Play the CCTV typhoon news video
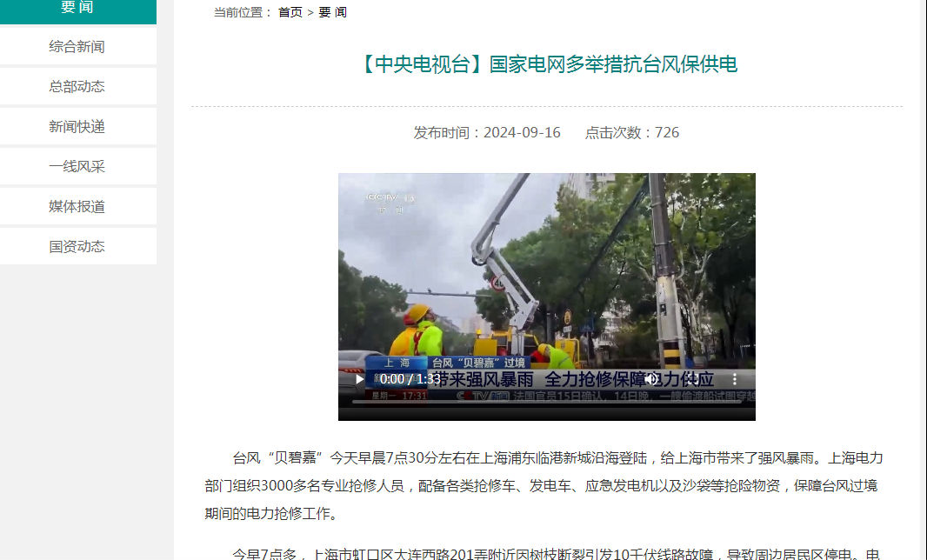Image resolution: width=927 pixels, height=560 pixels. (359, 379)
